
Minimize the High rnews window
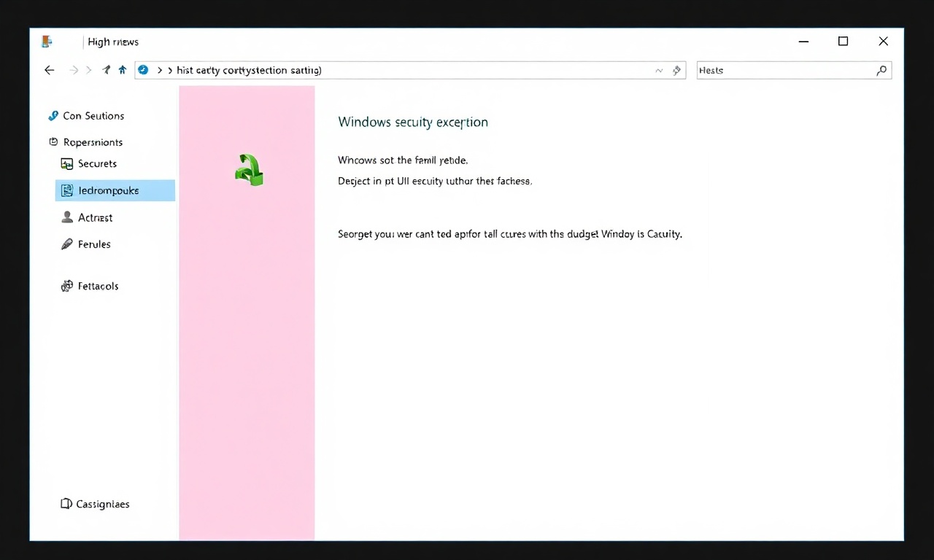804,42
